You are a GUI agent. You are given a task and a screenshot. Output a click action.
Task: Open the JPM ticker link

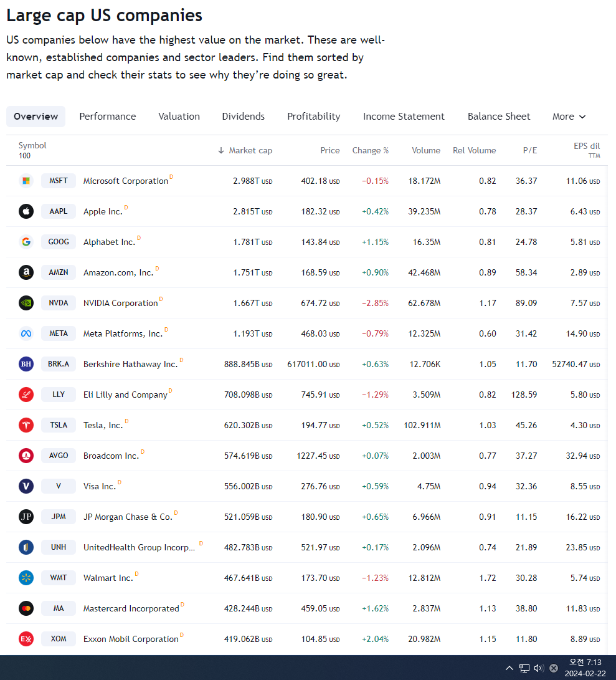point(59,517)
